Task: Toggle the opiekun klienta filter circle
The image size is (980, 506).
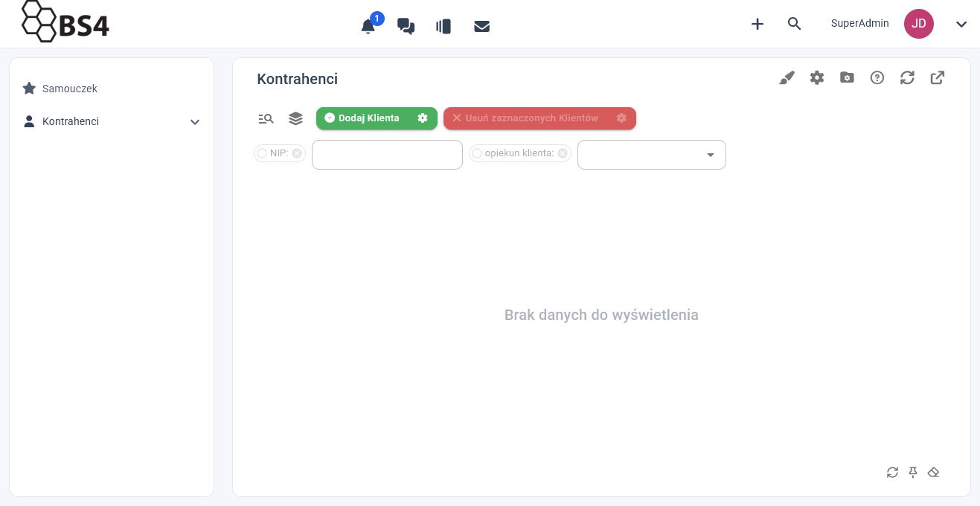Action: tap(477, 153)
